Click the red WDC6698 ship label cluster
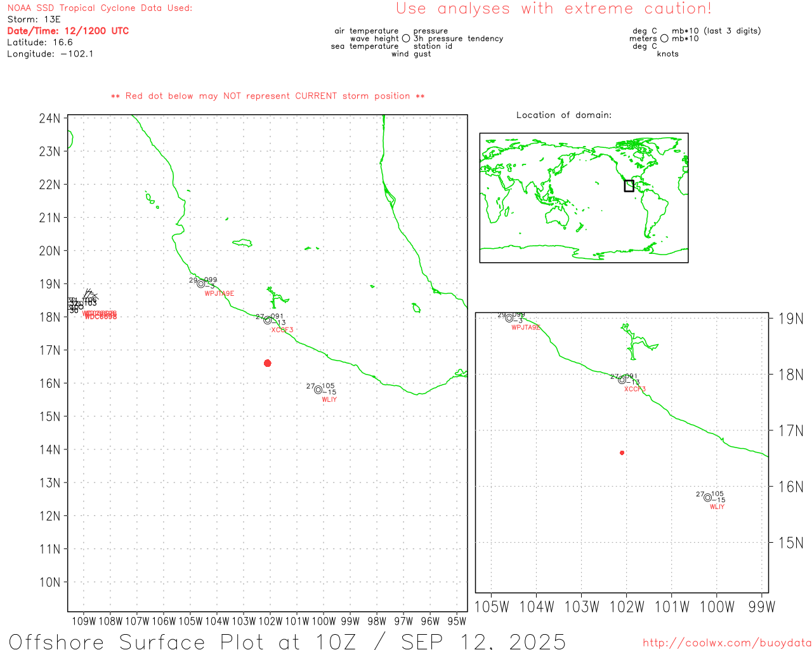812x650 pixels. click(100, 315)
